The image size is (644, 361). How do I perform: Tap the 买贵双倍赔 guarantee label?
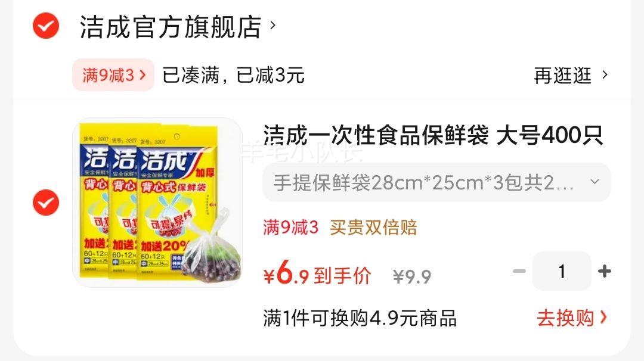point(373,228)
